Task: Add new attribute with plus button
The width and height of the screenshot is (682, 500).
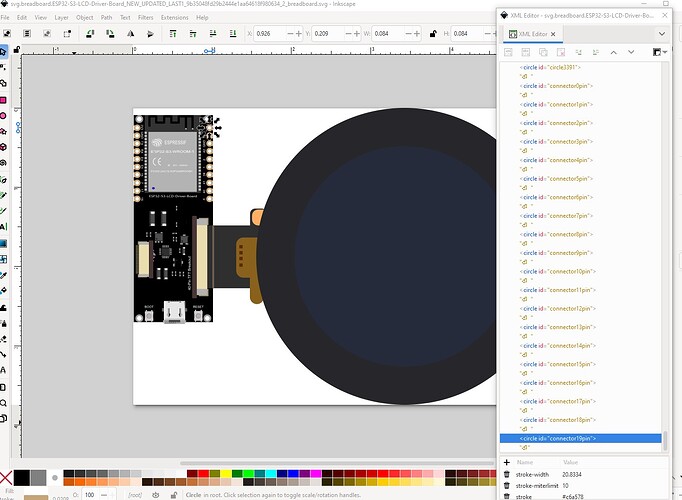Action: click(507, 462)
